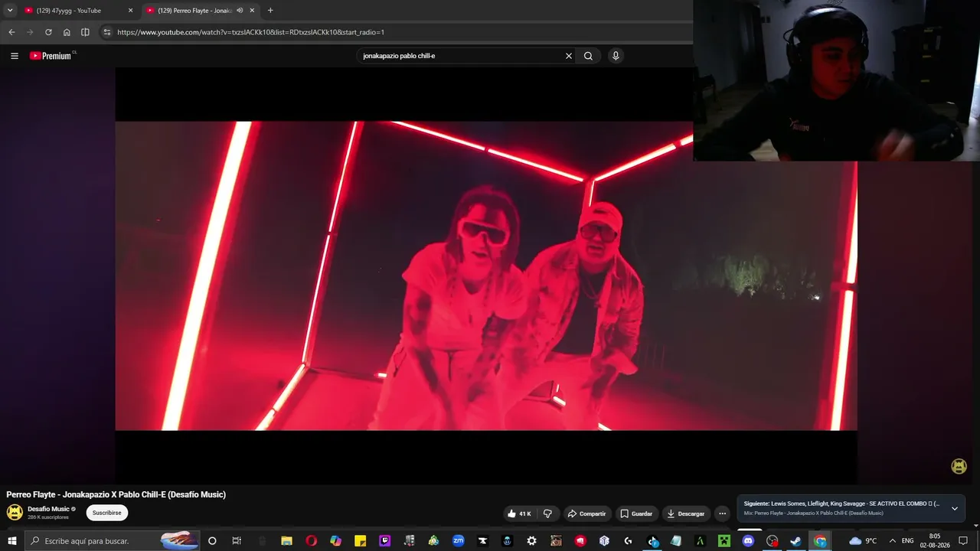Open Sticky Notes from the taskbar

(x=360, y=541)
